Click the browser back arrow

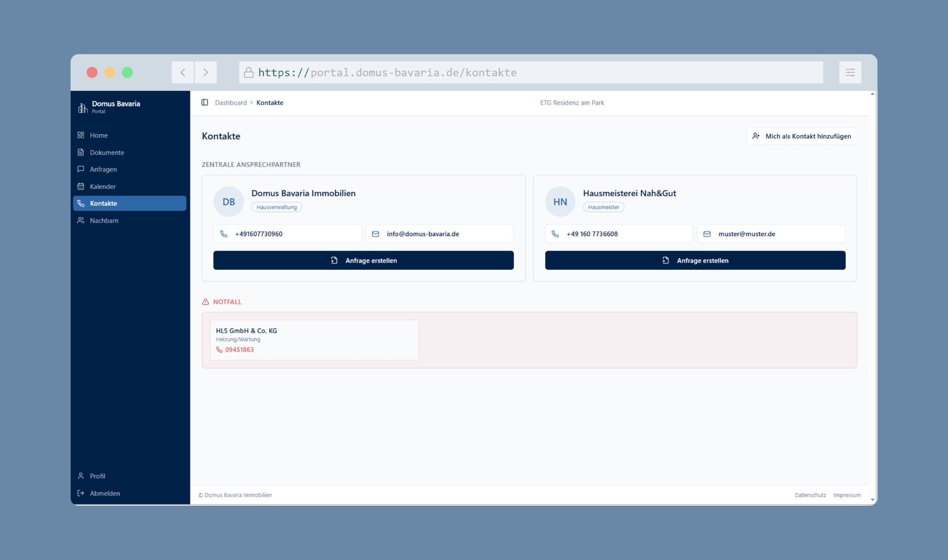[x=183, y=72]
